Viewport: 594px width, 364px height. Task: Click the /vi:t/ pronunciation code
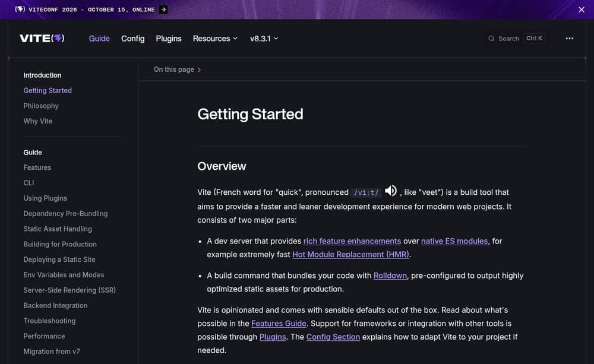(366, 192)
